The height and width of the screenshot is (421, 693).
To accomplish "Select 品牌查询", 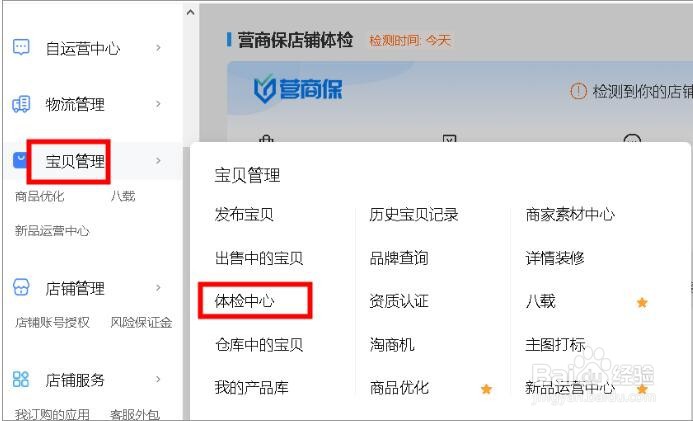I will [399, 258].
